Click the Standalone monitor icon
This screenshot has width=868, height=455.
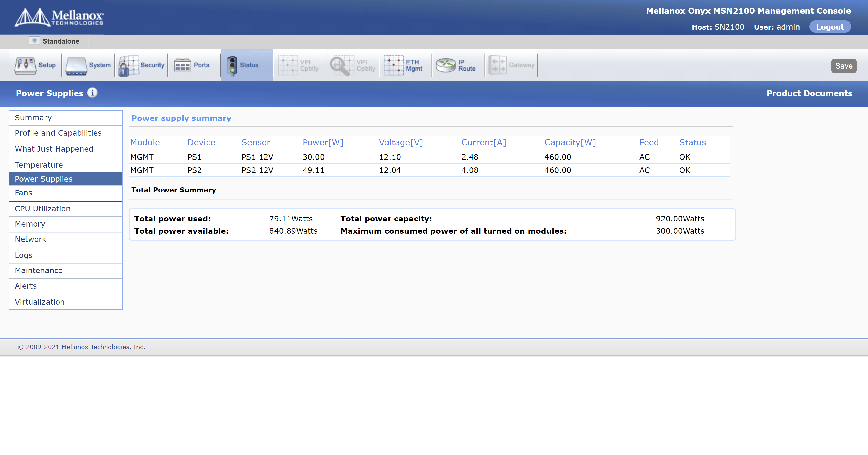34,41
